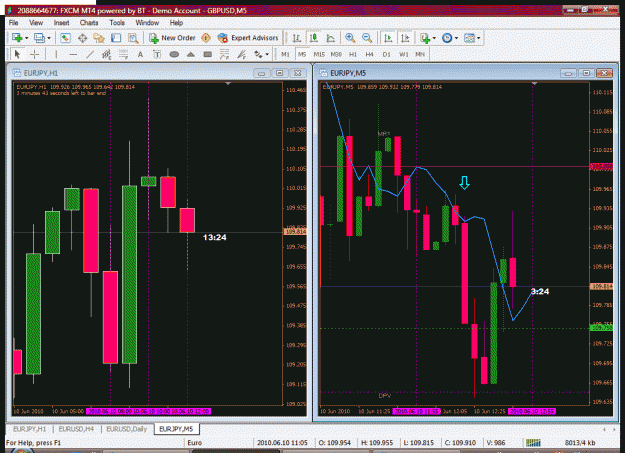The width and height of the screenshot is (625, 453).
Task: Select the Arrows objects tool
Action: tap(258, 54)
